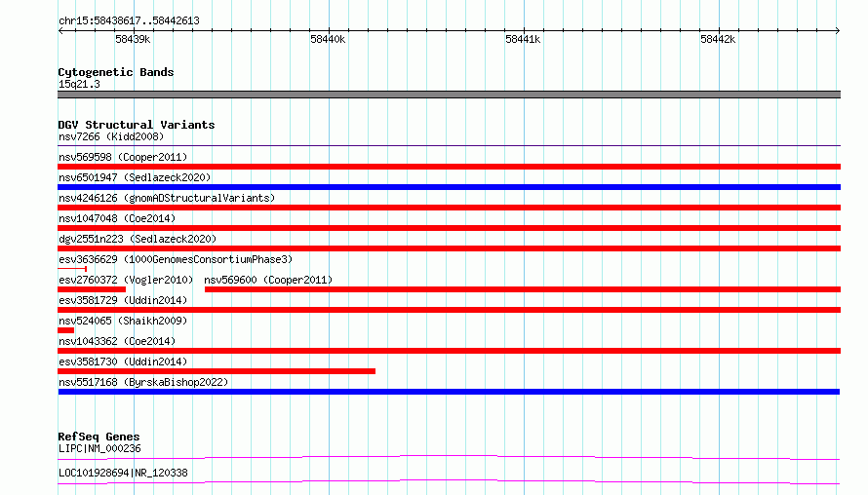Open variant nsv7266 (Kidd2008) label
The width and height of the screenshot is (868, 495).
111,136
